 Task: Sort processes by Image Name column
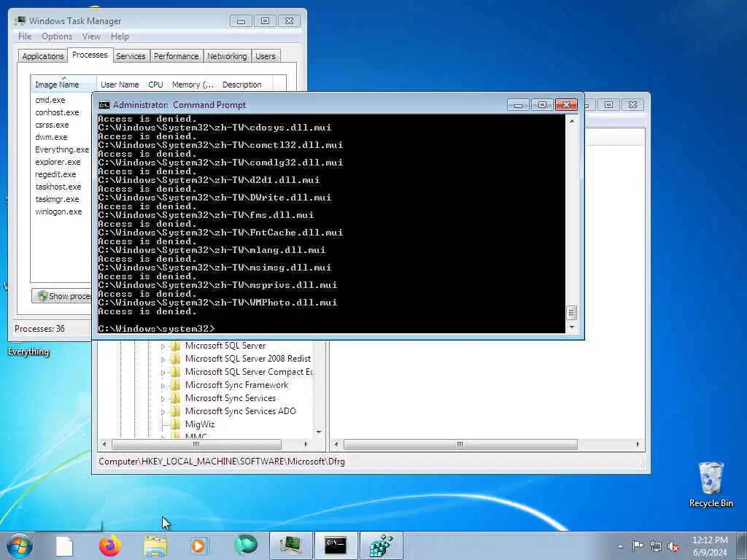(63, 85)
